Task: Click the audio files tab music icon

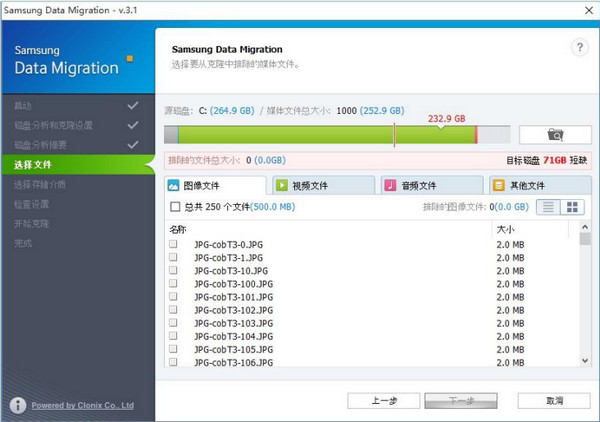Action: [x=390, y=186]
